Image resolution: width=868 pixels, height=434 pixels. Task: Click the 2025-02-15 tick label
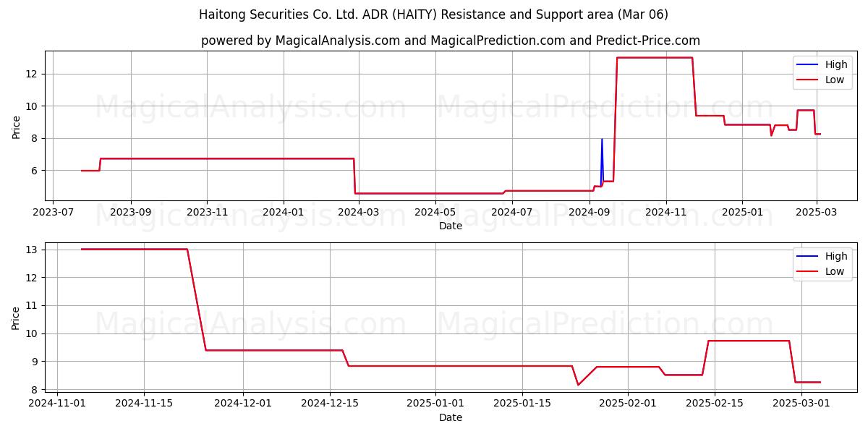pyautogui.click(x=715, y=404)
